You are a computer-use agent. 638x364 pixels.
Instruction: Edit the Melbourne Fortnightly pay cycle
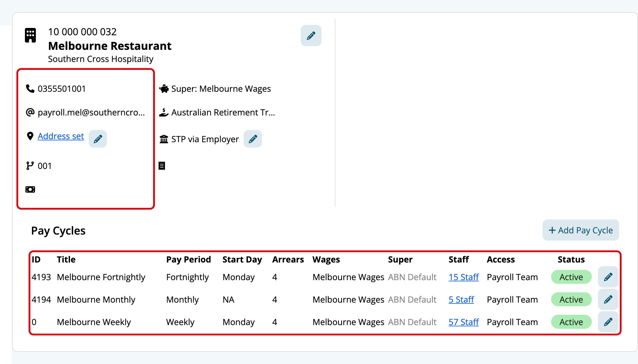pyautogui.click(x=608, y=277)
